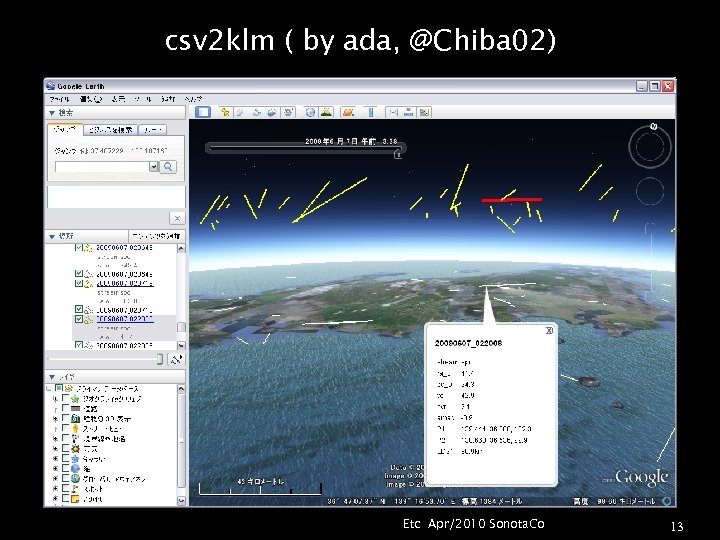Toggle the 建物の3D表示 layer checkbox
720x540 pixels.
coord(66,418)
